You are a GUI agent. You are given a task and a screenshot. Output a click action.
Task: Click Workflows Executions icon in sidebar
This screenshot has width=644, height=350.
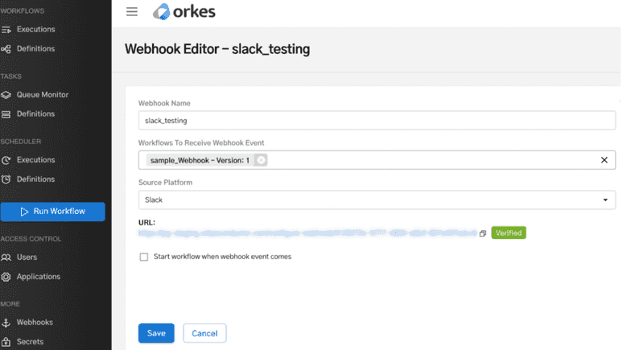click(6, 30)
